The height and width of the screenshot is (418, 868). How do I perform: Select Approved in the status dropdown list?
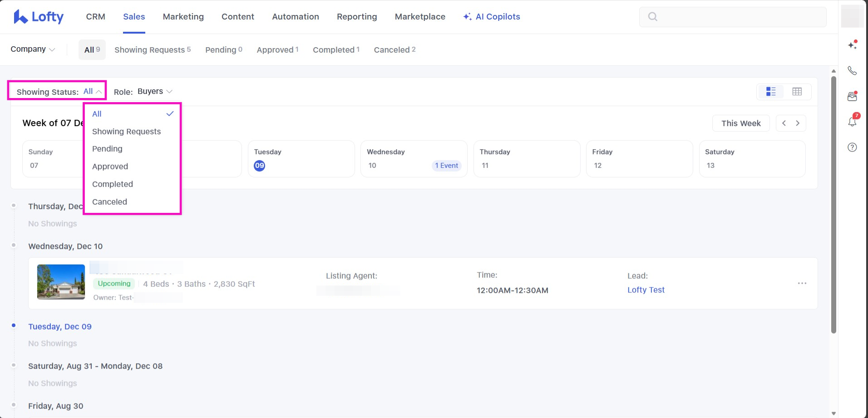click(x=110, y=167)
